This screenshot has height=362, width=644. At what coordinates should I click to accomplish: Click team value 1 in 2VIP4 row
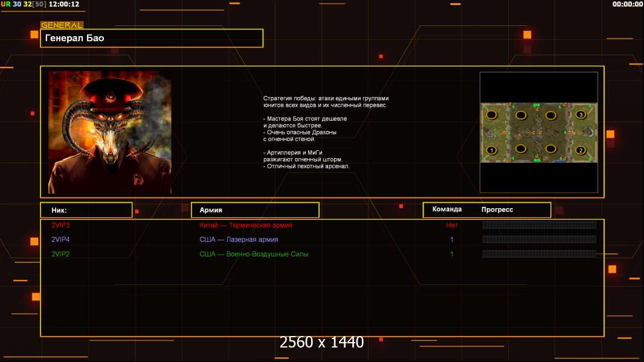452,240
